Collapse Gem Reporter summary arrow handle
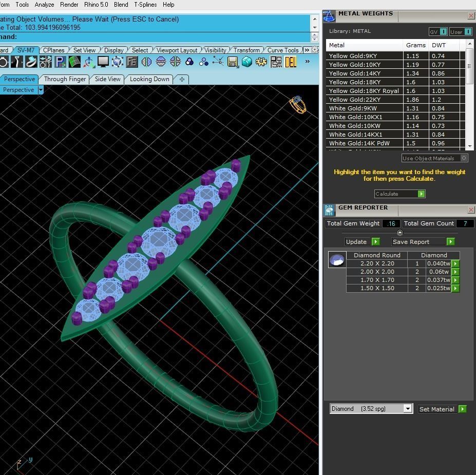The height and width of the screenshot is (475, 476). coord(400,233)
